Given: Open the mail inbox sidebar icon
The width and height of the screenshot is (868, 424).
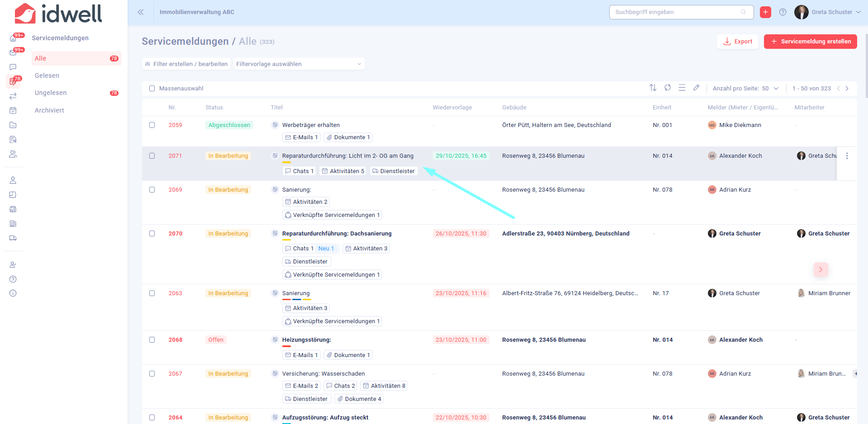Looking at the screenshot, I should (x=13, y=52).
